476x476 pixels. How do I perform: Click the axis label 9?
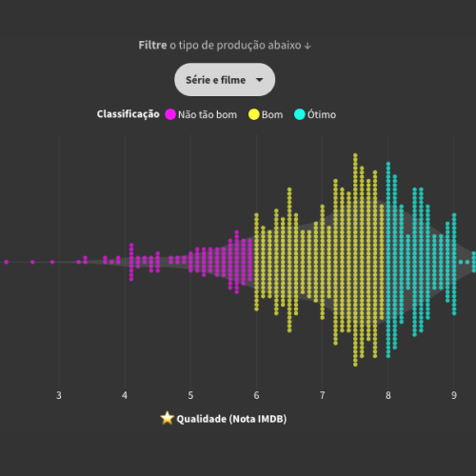point(454,395)
